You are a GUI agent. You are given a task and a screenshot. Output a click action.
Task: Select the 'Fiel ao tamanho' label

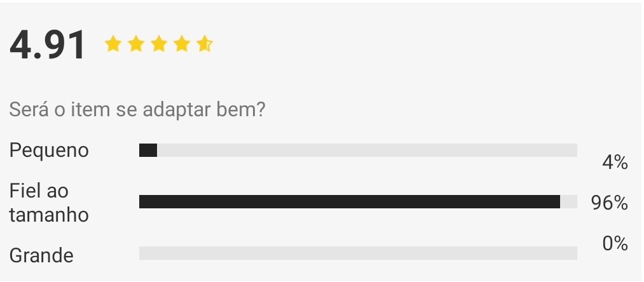coord(49,203)
